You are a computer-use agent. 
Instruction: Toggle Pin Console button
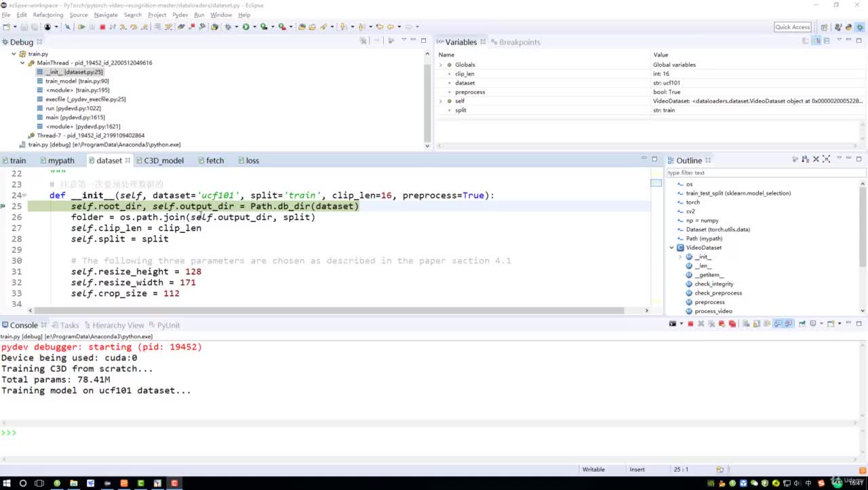coord(802,324)
